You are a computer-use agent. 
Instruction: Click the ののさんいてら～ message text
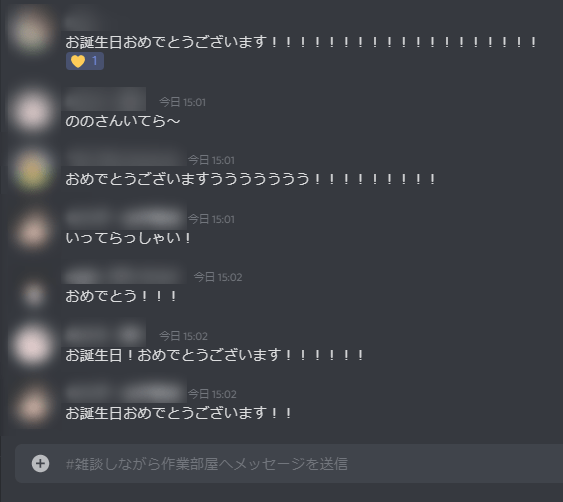click(122, 121)
